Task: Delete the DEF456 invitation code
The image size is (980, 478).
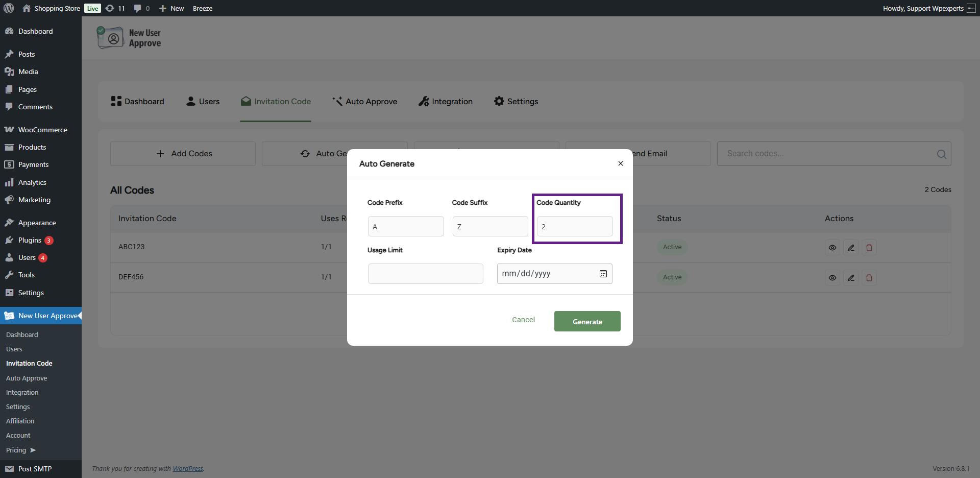Action: pyautogui.click(x=869, y=278)
